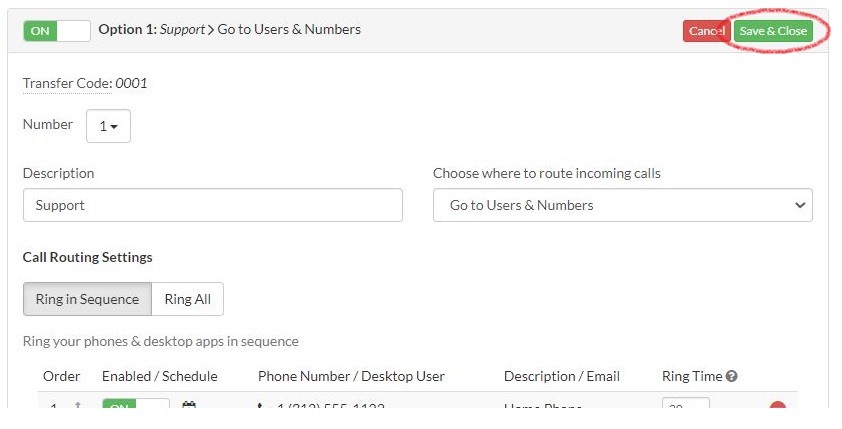Click the Ring Time help question icon
The image size is (842, 429).
click(x=732, y=377)
